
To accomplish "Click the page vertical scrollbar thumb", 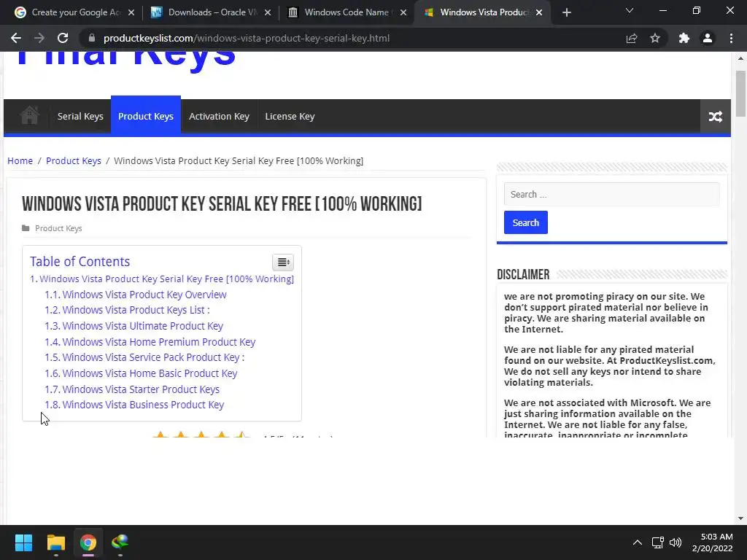I will 740,93.
